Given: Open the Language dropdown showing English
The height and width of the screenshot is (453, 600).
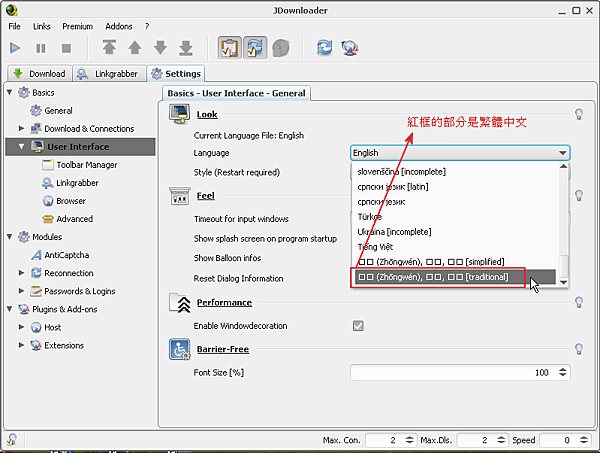Looking at the screenshot, I should (460, 153).
